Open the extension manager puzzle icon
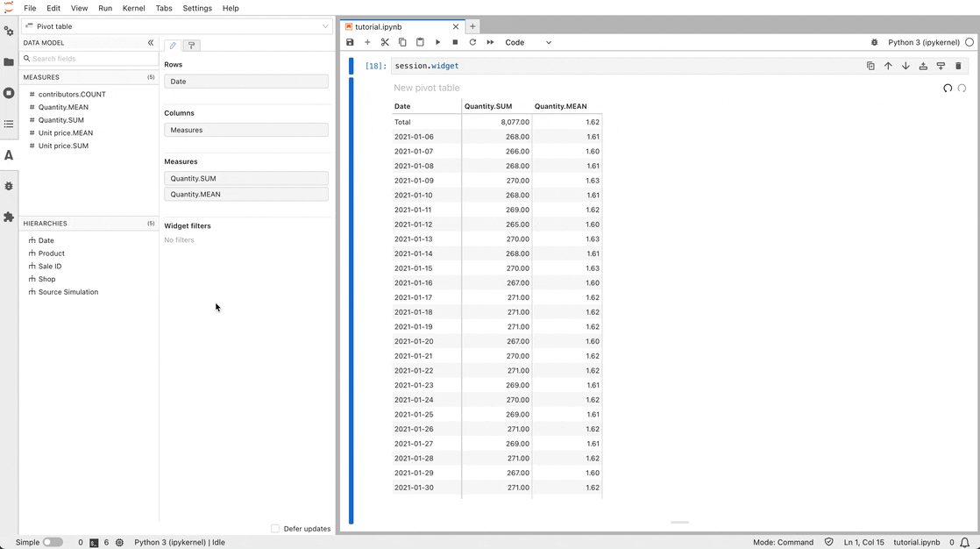This screenshot has height=549, width=980. (x=9, y=217)
